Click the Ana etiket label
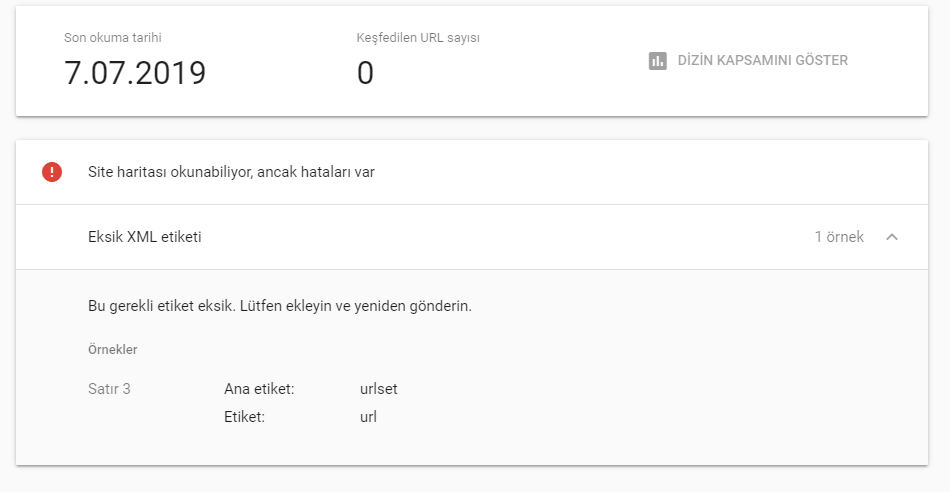Screen dimensions: 950x492 (259, 389)
